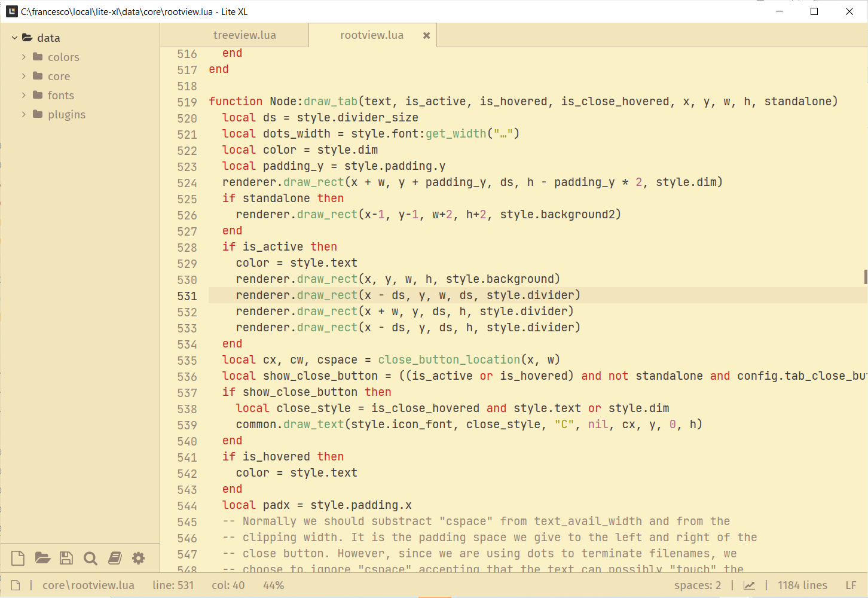Select the data tree item label

tap(48, 38)
